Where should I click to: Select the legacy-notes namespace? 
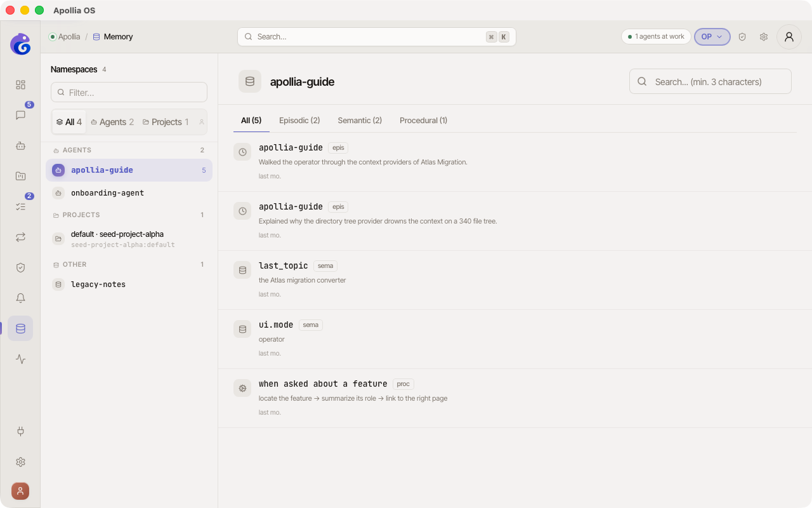coord(129,284)
